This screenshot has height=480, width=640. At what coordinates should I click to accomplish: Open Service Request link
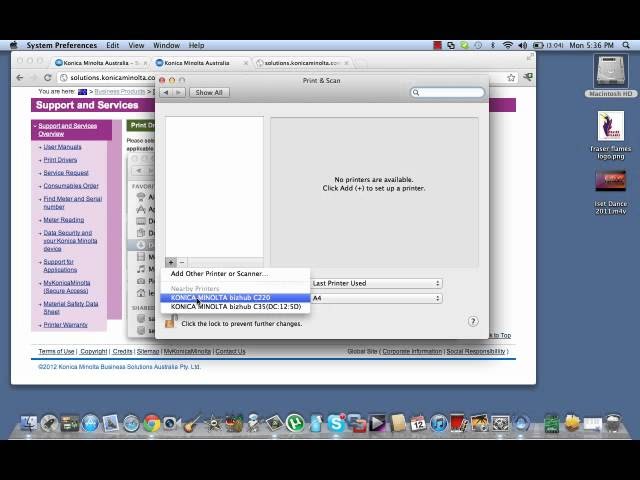click(66, 173)
